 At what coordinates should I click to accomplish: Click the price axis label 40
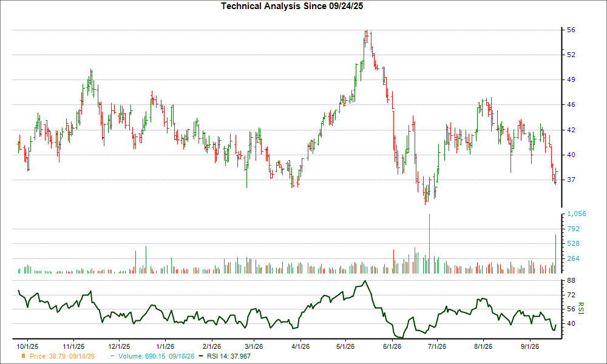(x=571, y=155)
